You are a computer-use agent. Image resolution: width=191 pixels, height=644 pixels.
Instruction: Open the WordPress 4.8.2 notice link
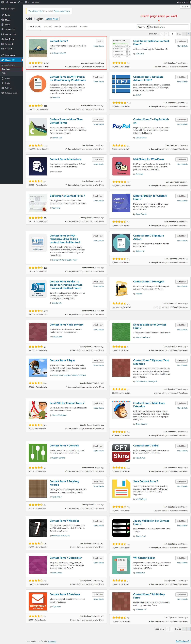tap(36, 11)
